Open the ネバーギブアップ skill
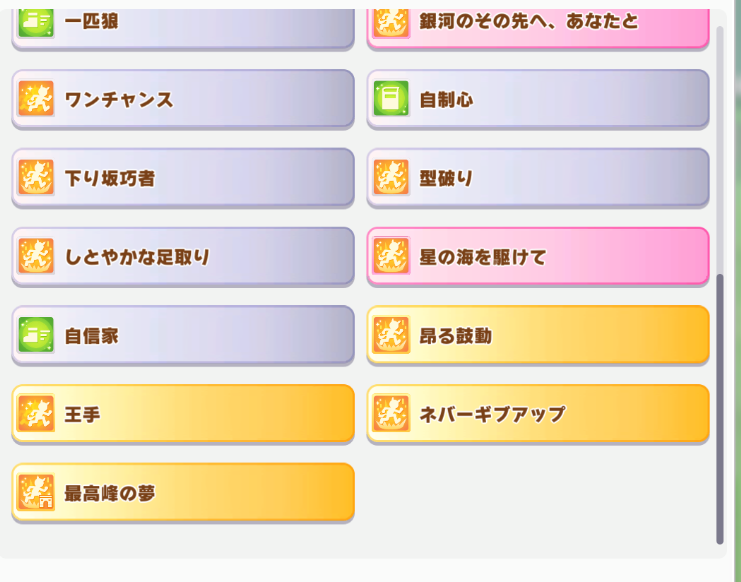Viewport: 741px width, 582px height. coord(540,413)
